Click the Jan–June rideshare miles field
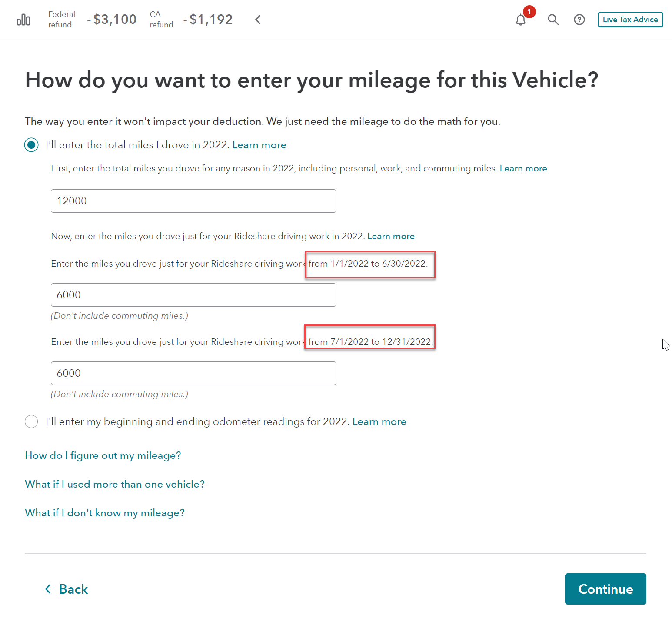The image size is (672, 622). click(x=193, y=295)
